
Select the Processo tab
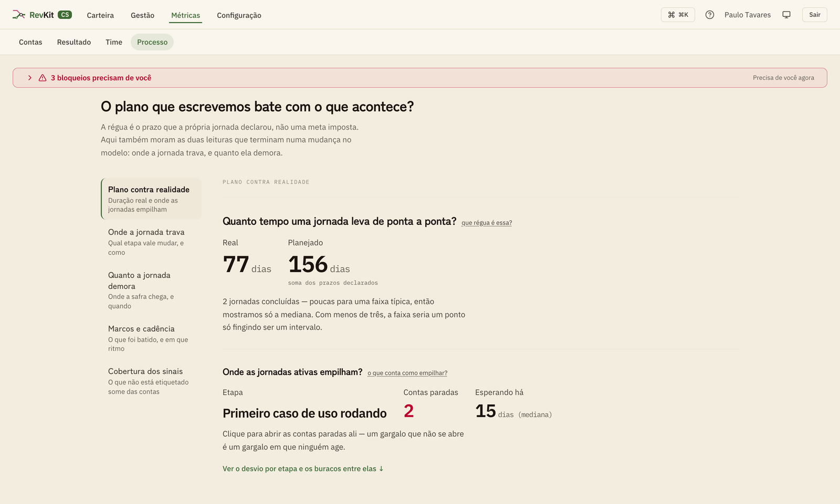(x=152, y=42)
